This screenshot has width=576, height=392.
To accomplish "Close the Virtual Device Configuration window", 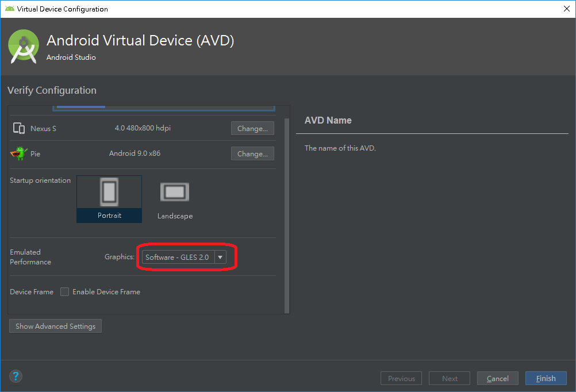I will pyautogui.click(x=566, y=9).
